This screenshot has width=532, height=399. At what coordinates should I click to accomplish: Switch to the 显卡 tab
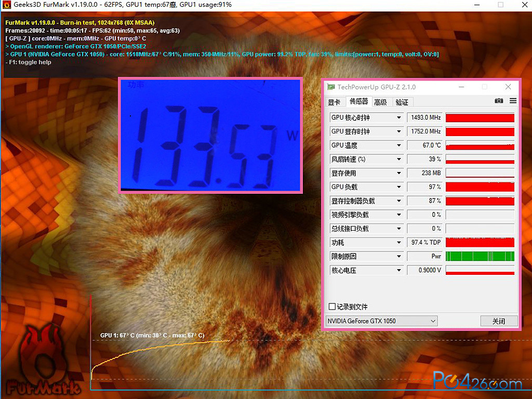click(x=334, y=102)
